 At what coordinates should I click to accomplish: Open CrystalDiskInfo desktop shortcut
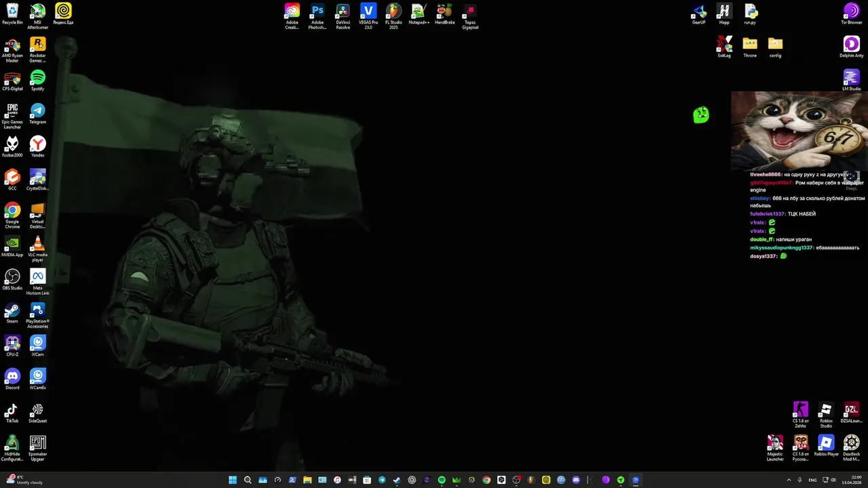pyautogui.click(x=38, y=180)
